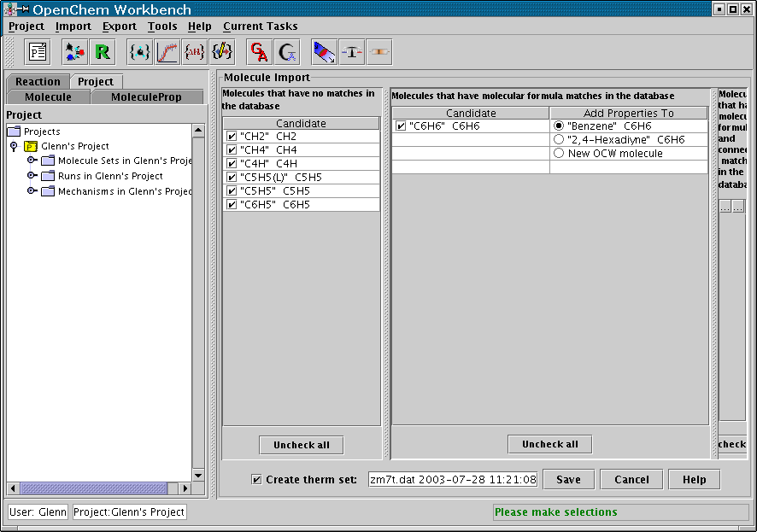The image size is (757, 532).
Task: Uncheck the "CH4" candidate checkbox
Action: pyautogui.click(x=232, y=150)
